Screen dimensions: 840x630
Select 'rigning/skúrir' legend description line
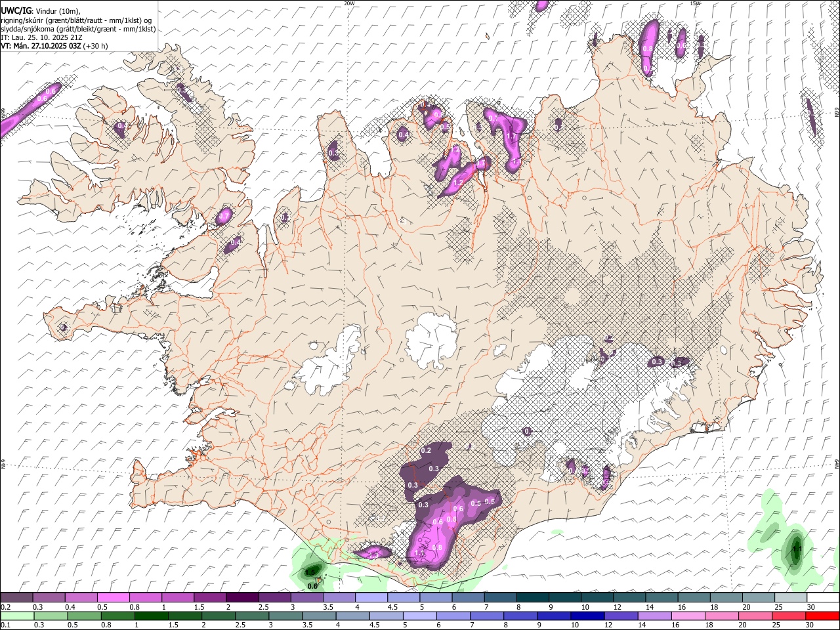(x=76, y=20)
